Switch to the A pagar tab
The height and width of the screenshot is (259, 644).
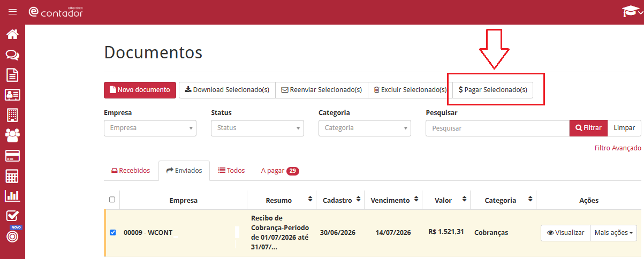(x=279, y=171)
